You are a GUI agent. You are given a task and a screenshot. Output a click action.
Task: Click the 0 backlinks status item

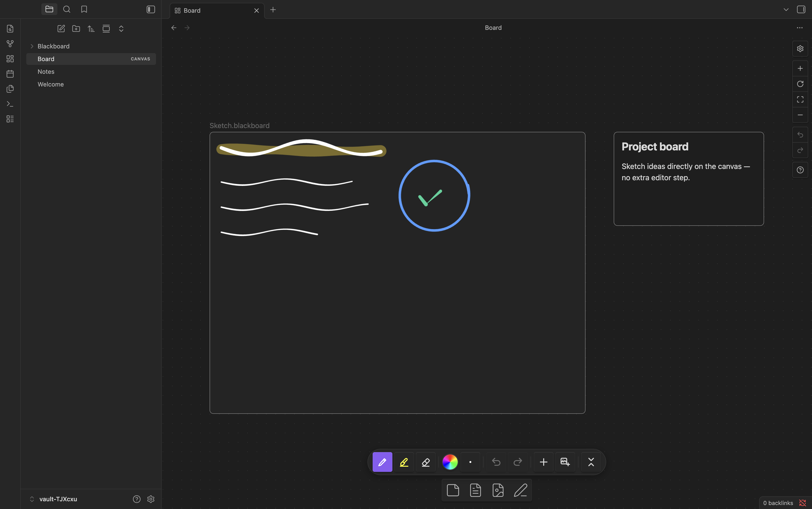click(778, 503)
